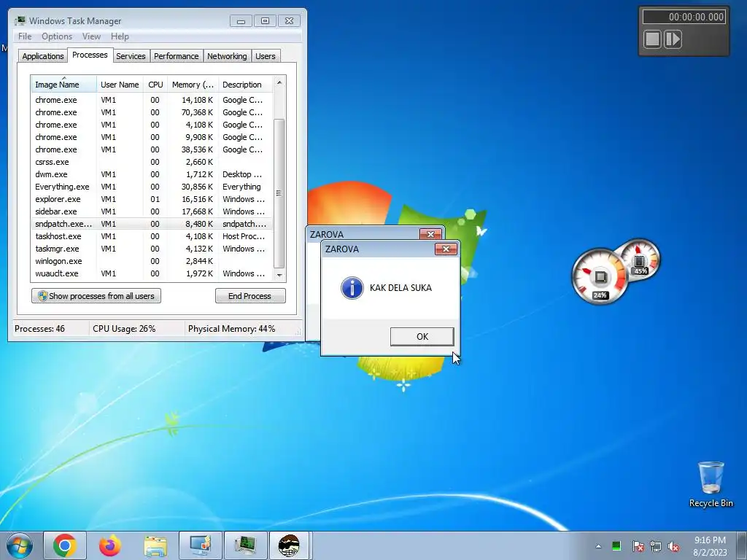This screenshot has width=747, height=560.
Task: Click the CPU meter gadget dial
Action: pyautogui.click(x=600, y=276)
